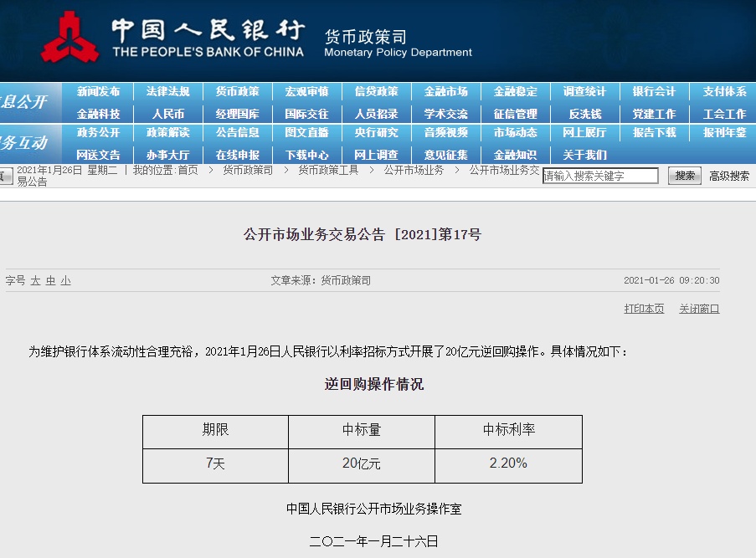The image size is (756, 558).
Task: Click the 搜索 search button
Action: coord(684,176)
